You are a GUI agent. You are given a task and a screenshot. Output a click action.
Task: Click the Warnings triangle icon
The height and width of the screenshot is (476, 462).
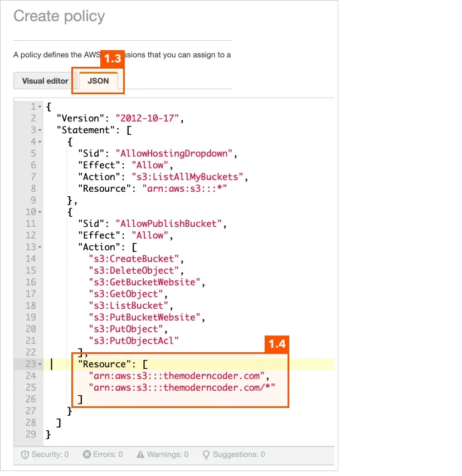(x=140, y=454)
